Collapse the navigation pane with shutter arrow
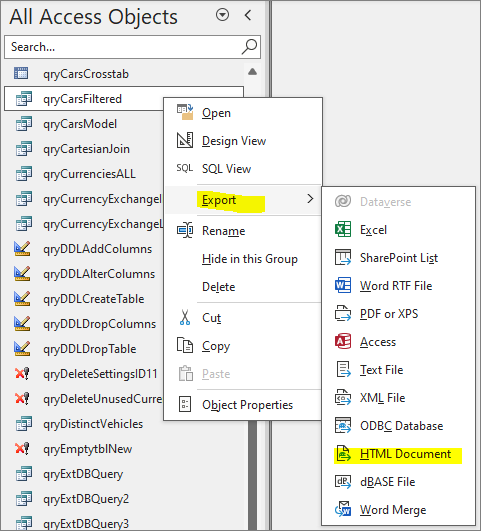The height and width of the screenshot is (531, 481). point(248,15)
